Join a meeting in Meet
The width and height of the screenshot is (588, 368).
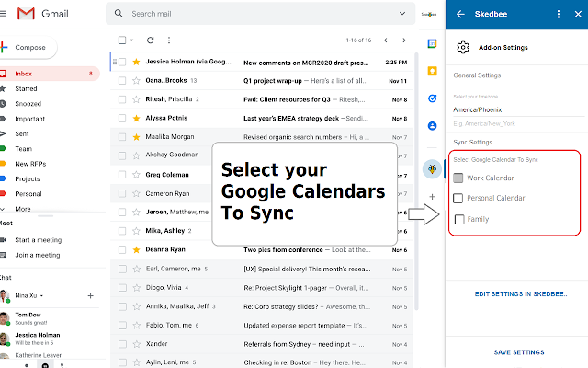click(37, 255)
